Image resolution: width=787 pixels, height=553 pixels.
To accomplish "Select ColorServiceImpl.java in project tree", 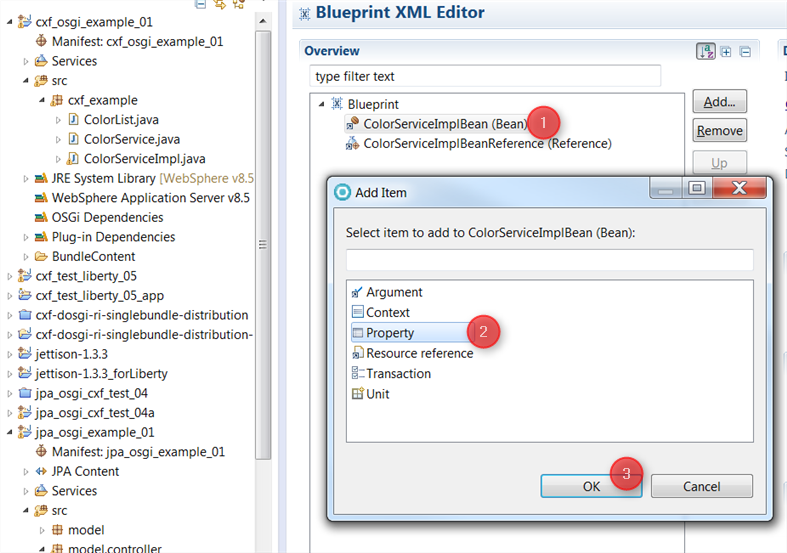I will coord(145,159).
